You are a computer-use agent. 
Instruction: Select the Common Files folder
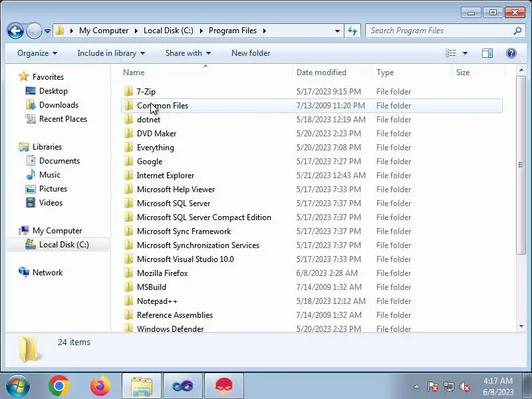click(311, 106)
